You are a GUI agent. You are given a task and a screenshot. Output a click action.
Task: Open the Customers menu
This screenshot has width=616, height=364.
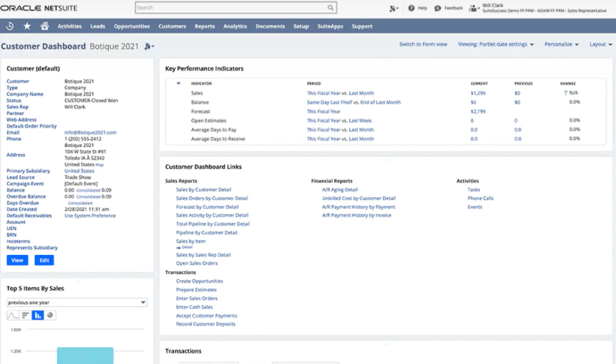tap(172, 26)
